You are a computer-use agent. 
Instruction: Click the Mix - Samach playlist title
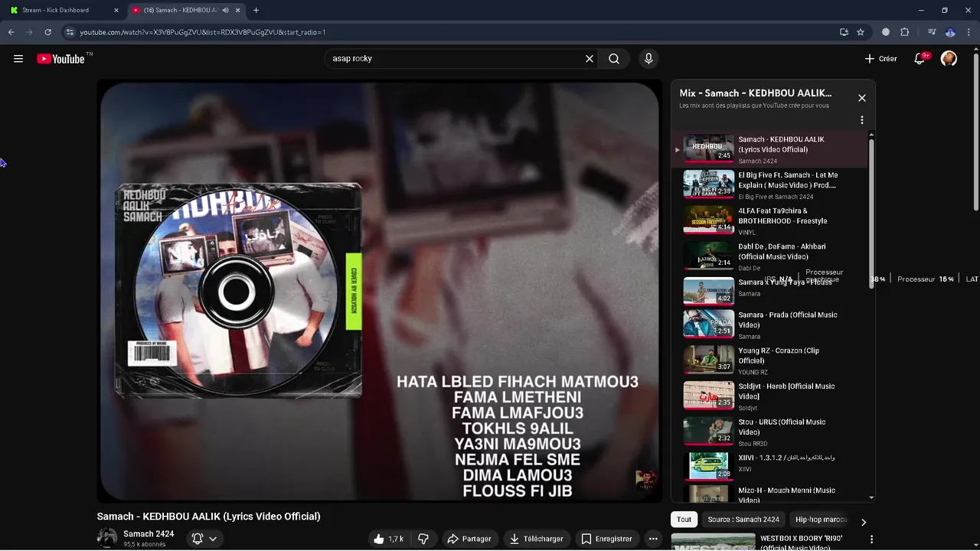(x=756, y=93)
